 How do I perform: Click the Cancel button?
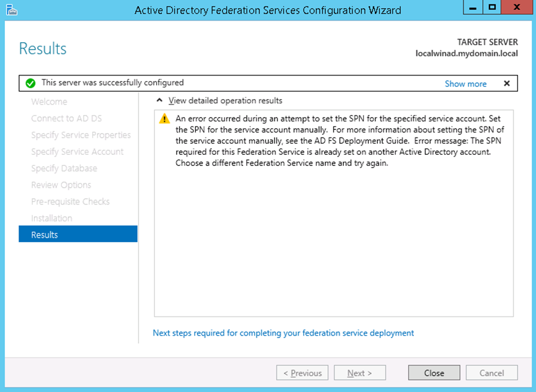point(492,373)
